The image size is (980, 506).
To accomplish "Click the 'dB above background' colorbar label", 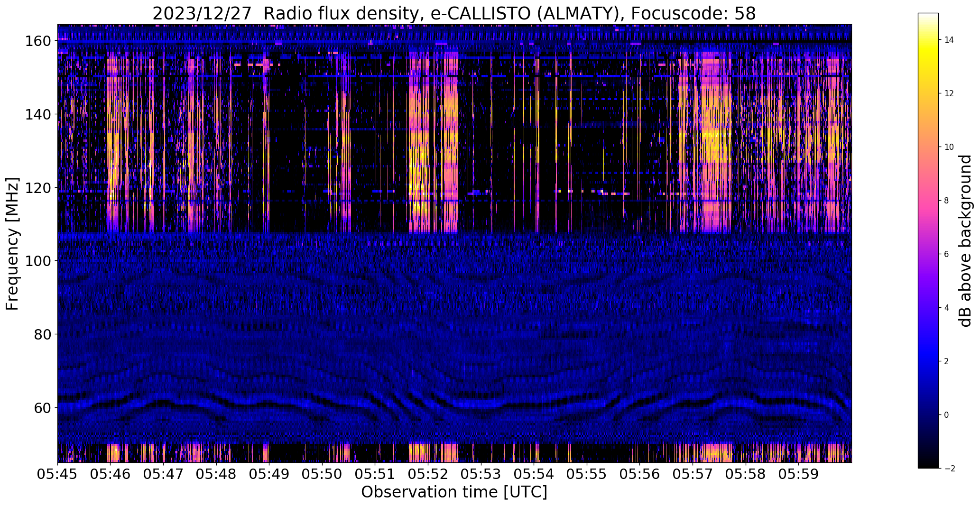I will (x=965, y=241).
